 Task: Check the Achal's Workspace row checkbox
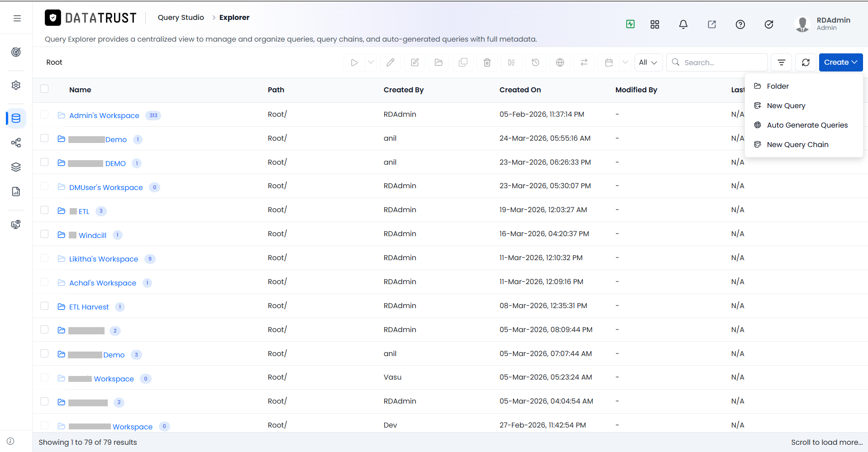(x=44, y=282)
